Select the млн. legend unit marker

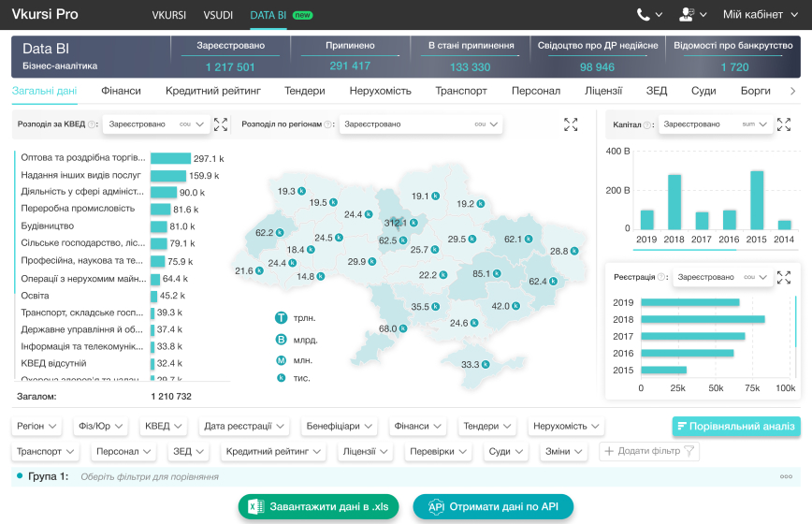pos(281,360)
